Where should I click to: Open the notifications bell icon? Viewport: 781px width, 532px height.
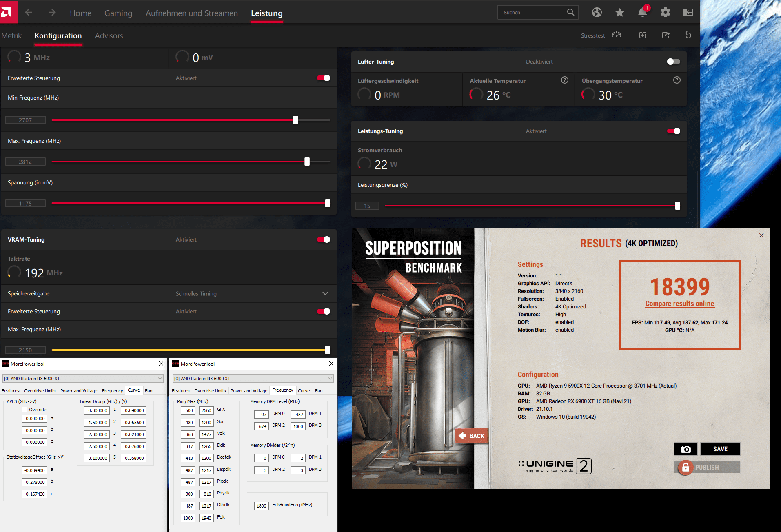tap(642, 13)
